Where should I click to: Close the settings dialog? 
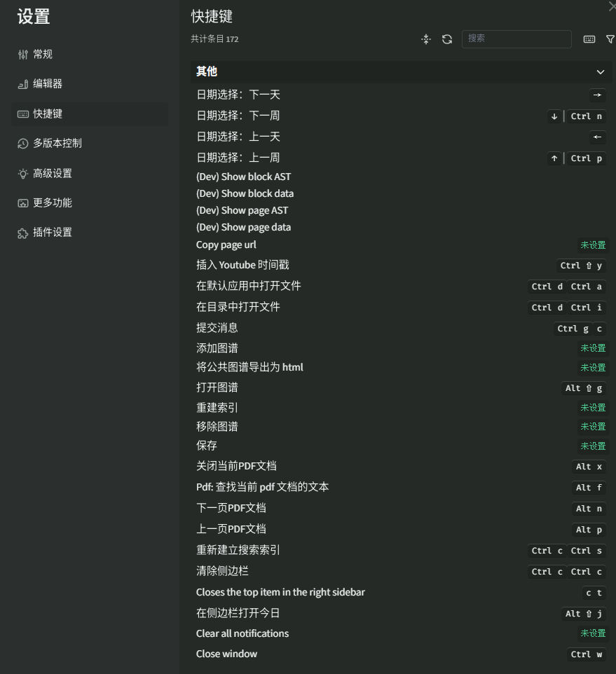[612, 6]
